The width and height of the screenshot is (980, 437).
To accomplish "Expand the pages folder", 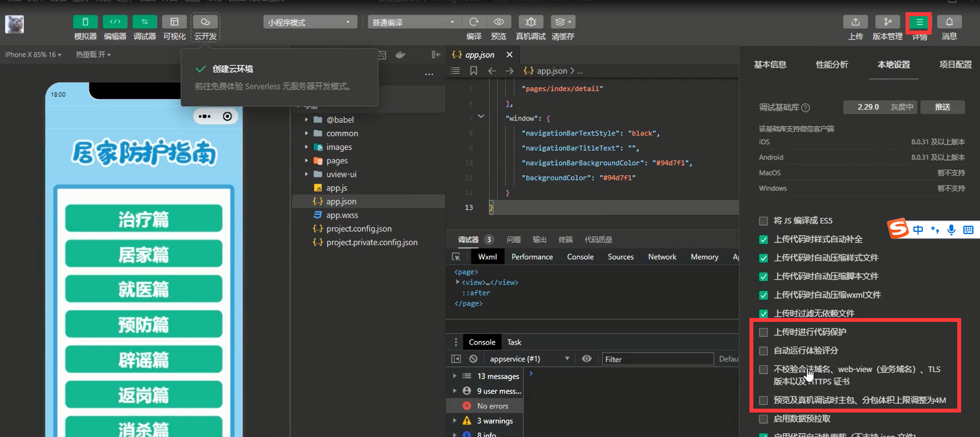I will click(337, 161).
